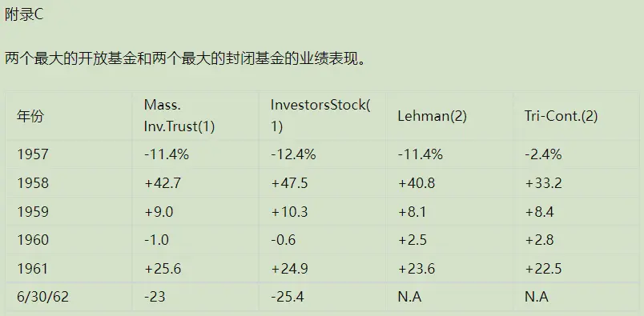
Task: Click the +2.5 Lehman value for 1960
Action: [413, 240]
